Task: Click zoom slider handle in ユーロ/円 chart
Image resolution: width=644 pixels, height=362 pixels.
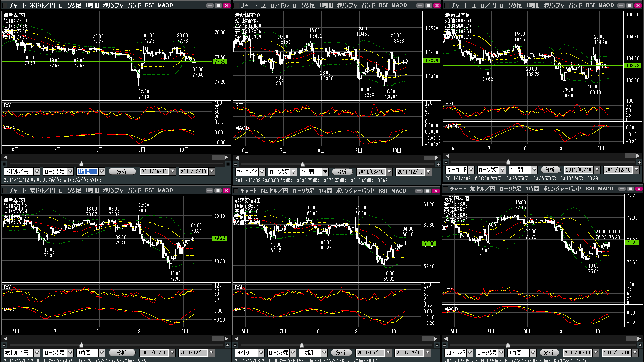Action: [x=508, y=162]
